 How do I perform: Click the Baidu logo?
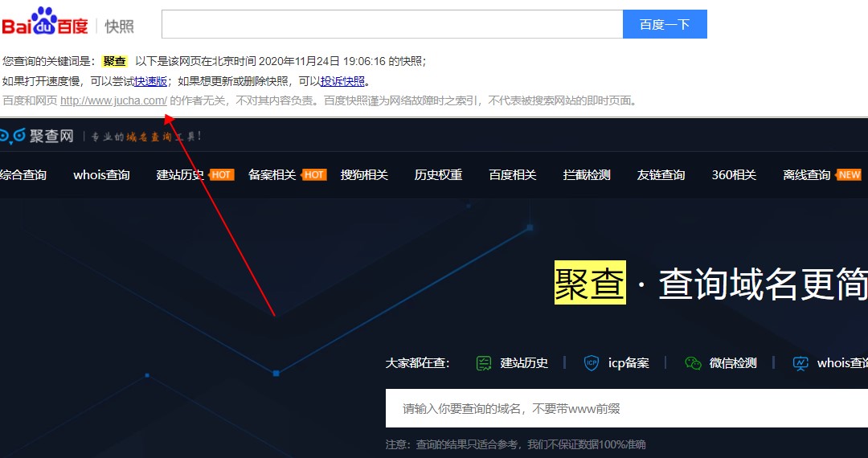point(45,22)
